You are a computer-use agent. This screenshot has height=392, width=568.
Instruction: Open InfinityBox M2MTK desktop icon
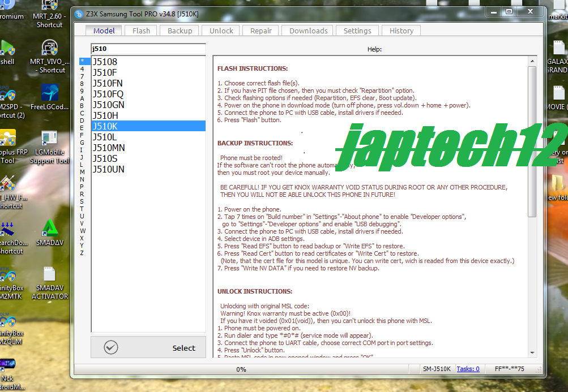[x=11, y=284]
